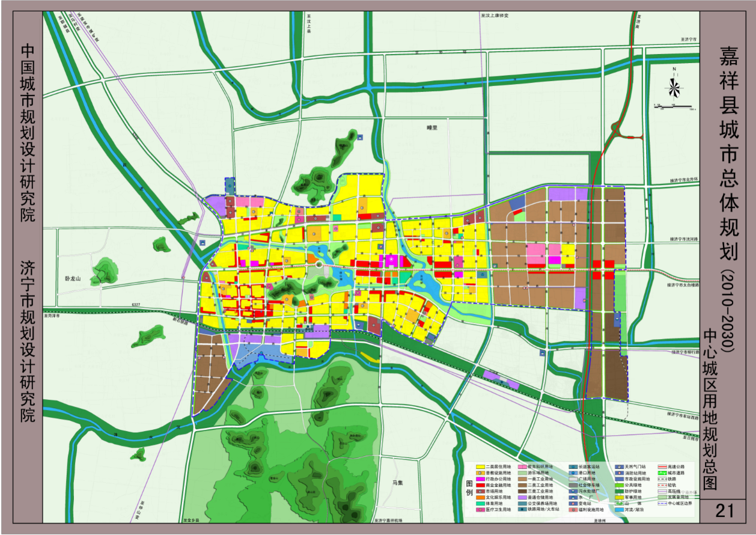Viewport: 756px width, 535px height.
Task: Click the 卧龙山 map label
Action: coord(73,279)
